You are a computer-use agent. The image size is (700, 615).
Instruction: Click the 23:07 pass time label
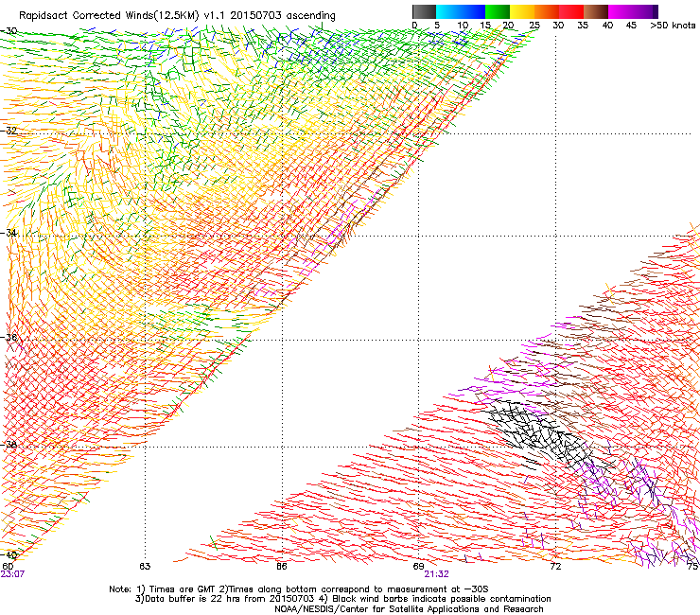coord(12,574)
